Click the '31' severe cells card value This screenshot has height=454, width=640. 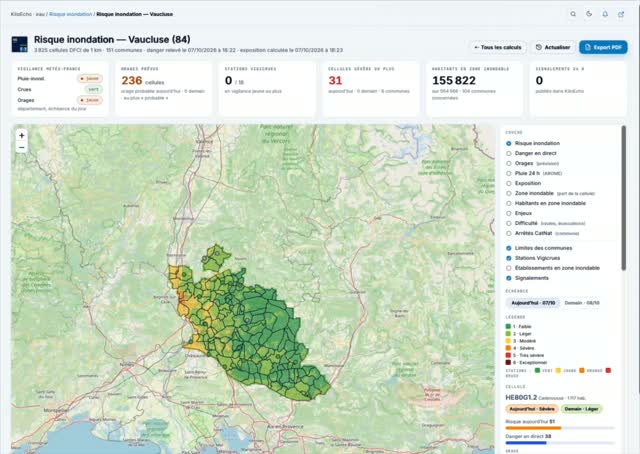[x=335, y=80]
